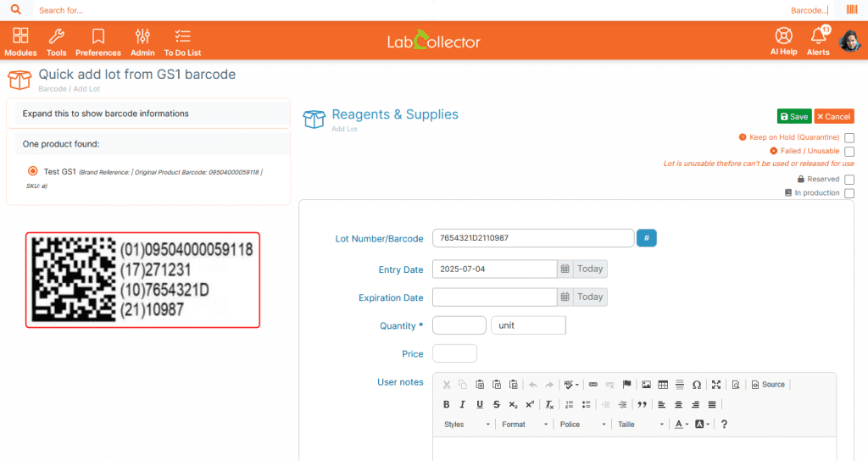Open the Format dropdown
This screenshot has width=868, height=461.
pyautogui.click(x=524, y=425)
